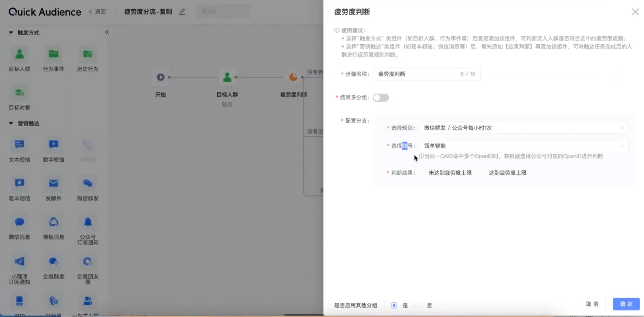Screen dimensions: 644x317
Task: Select the 疲劳度判断 node on the canvas
Action: (293, 77)
